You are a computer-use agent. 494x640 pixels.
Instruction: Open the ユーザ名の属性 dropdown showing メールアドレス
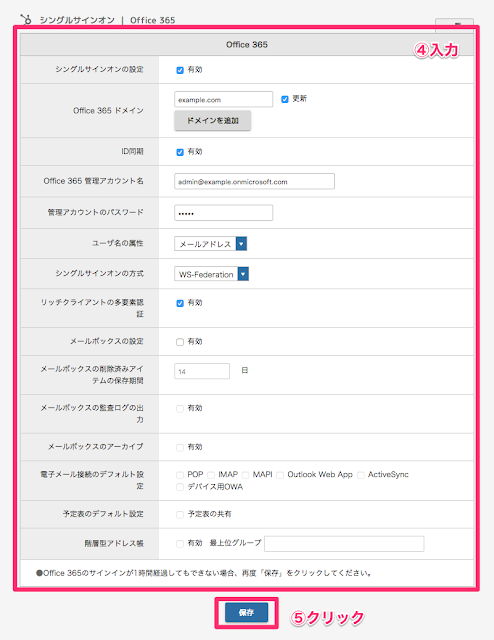[x=211, y=244]
